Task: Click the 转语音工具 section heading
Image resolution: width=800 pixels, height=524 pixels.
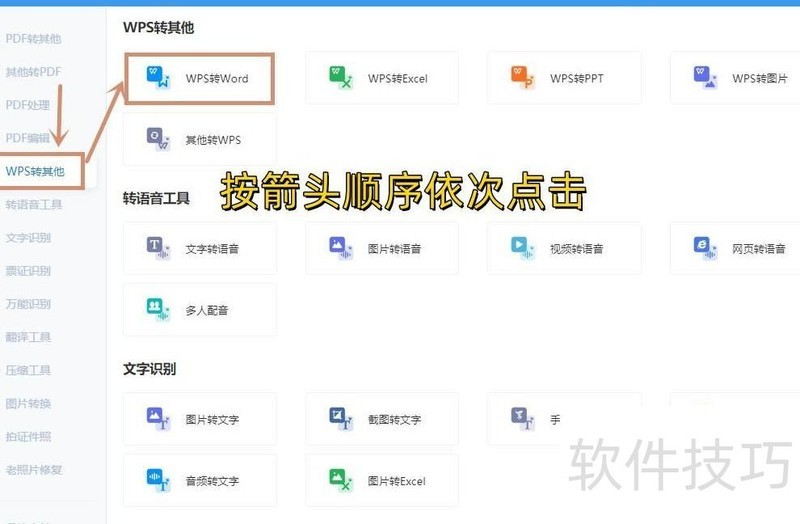Action: 156,198
